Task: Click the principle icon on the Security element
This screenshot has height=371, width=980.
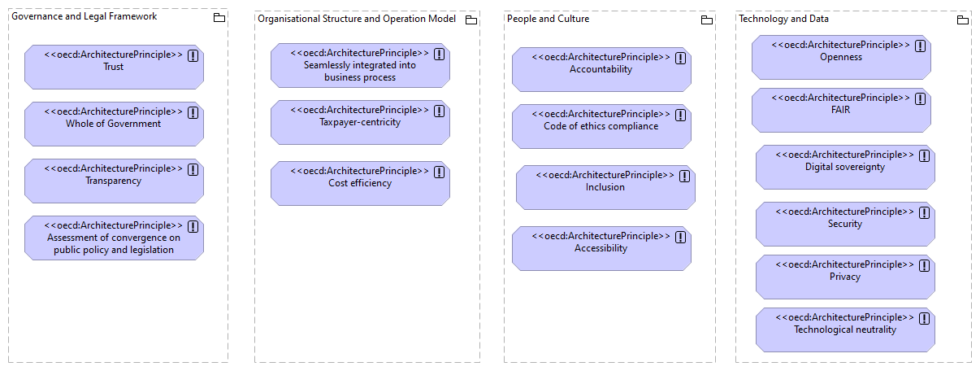Action: [x=925, y=212]
